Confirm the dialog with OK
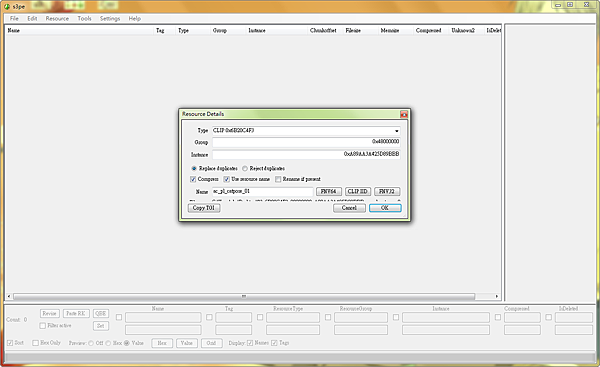600x367 pixels. click(385, 208)
